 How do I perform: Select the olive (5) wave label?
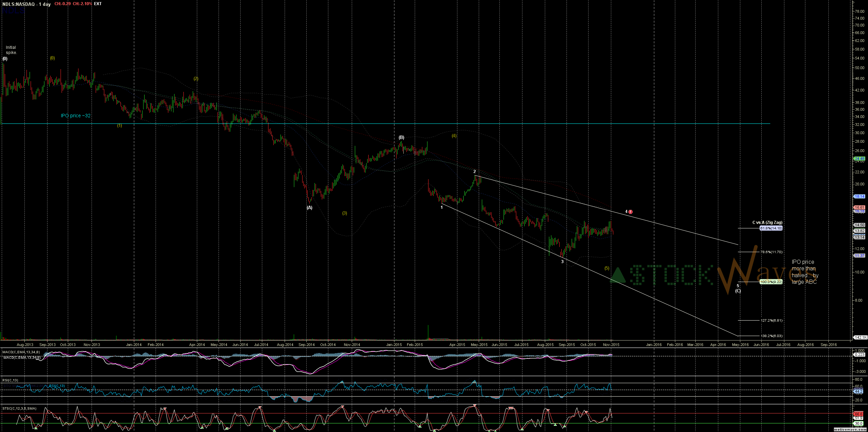[x=607, y=268]
